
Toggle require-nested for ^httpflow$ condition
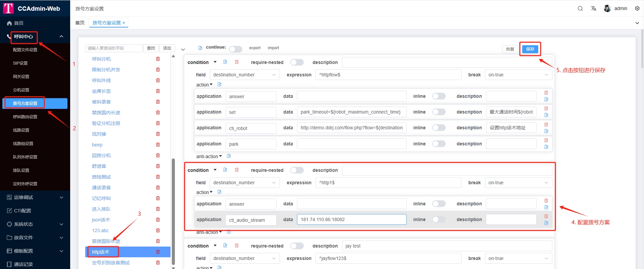(x=297, y=62)
